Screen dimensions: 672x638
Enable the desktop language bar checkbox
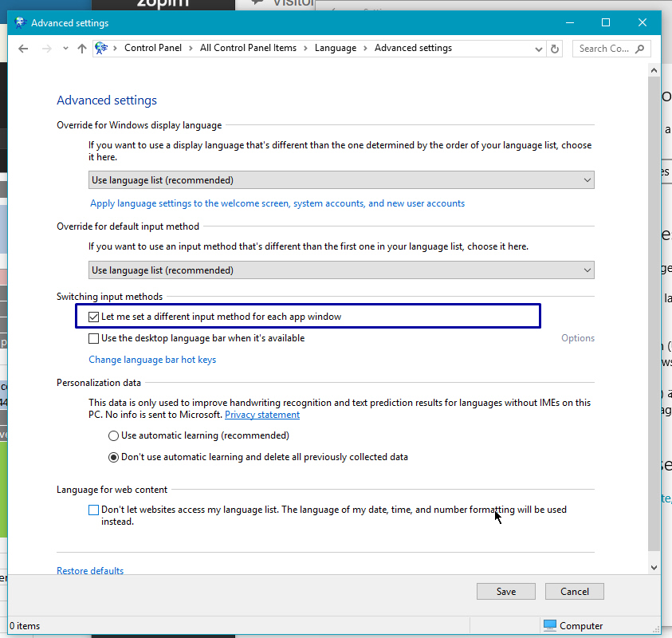point(94,338)
